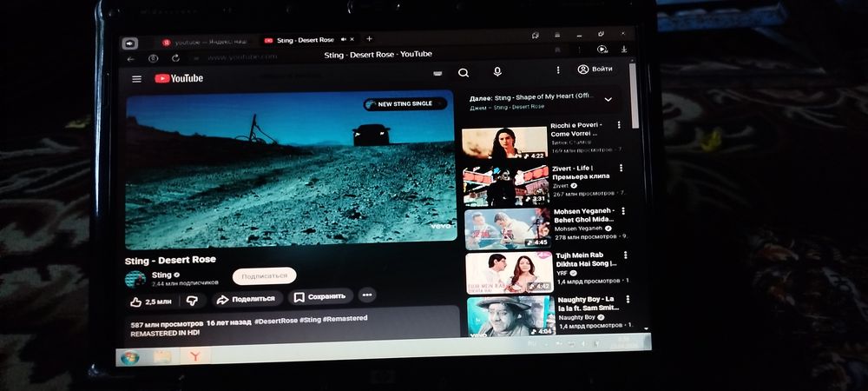Open picture-in-picture video icon in browser toolbar
This screenshot has width=868, height=391.
tap(602, 50)
